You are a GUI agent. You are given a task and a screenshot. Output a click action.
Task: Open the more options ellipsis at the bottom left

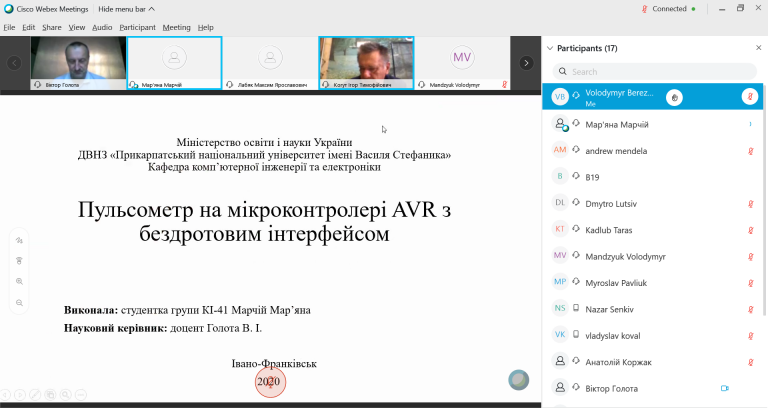81,394
